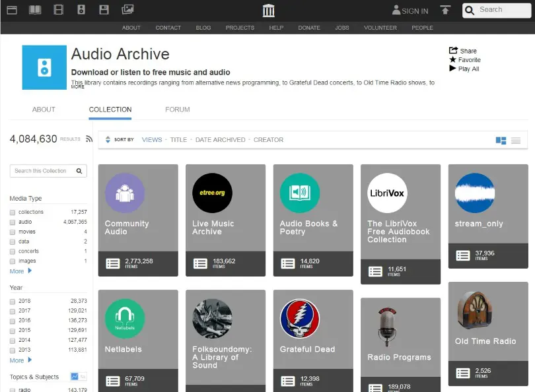
Task: Open PROJECTS in the top menu
Action: pos(240,28)
